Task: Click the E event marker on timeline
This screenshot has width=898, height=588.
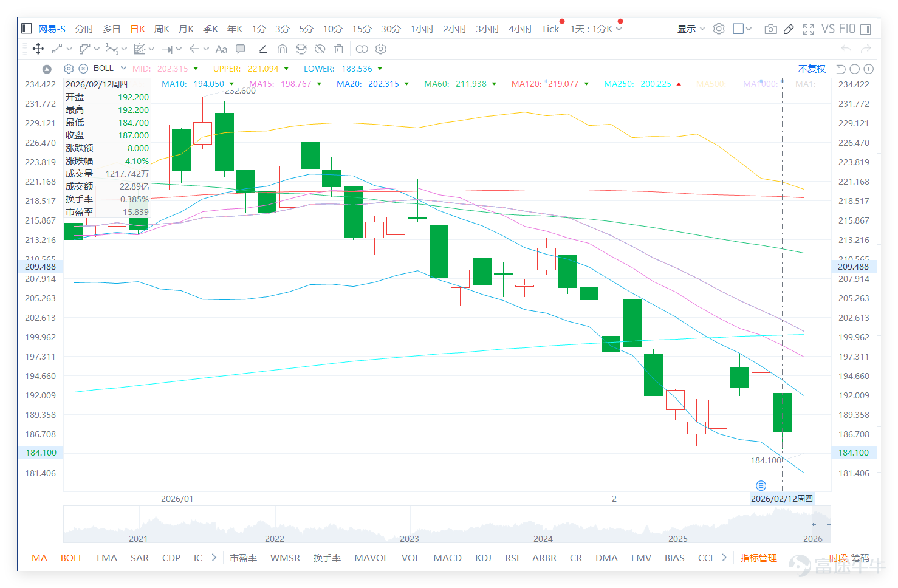Action: pyautogui.click(x=761, y=485)
